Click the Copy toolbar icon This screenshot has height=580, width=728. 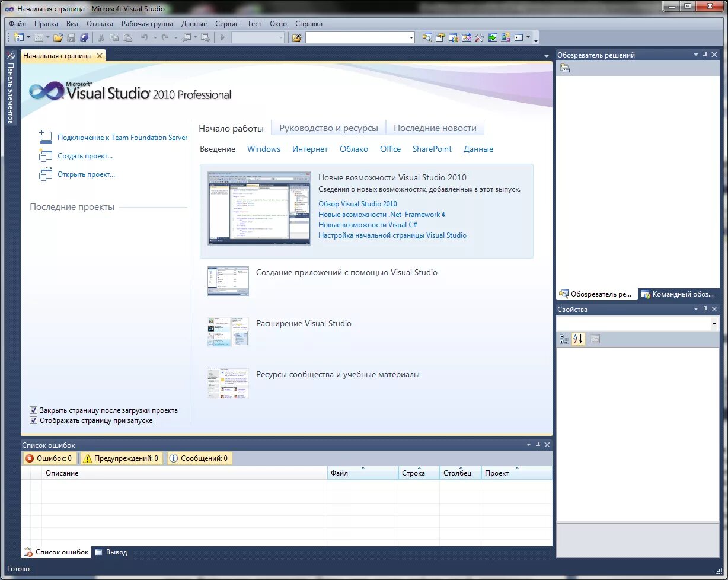(114, 37)
